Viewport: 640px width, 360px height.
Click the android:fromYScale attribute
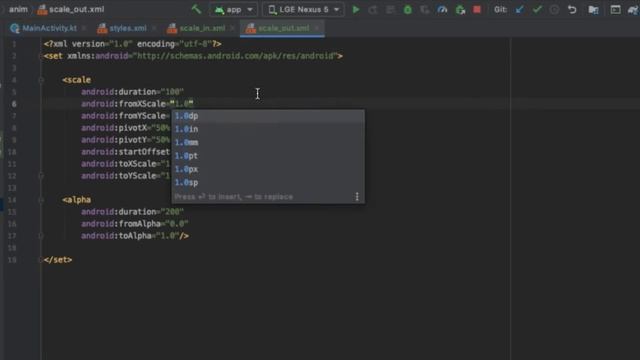click(x=125, y=116)
